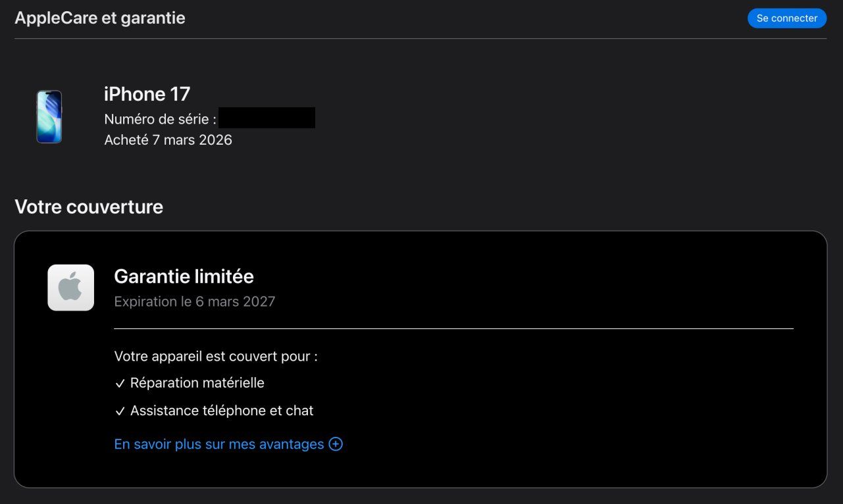
Task: Select the Acheté 7 mars 2026 text
Action: coord(168,139)
